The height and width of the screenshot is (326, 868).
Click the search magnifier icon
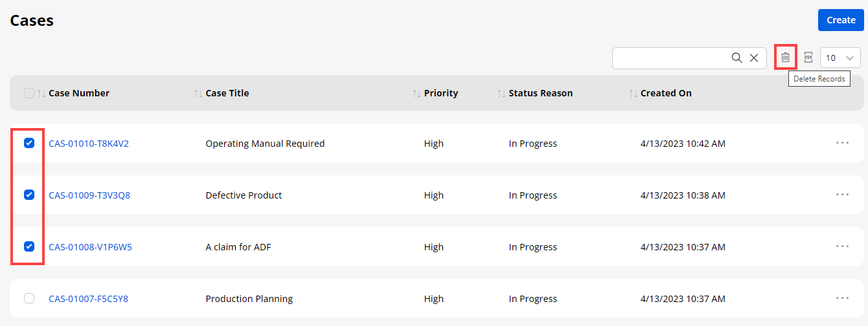click(x=737, y=58)
